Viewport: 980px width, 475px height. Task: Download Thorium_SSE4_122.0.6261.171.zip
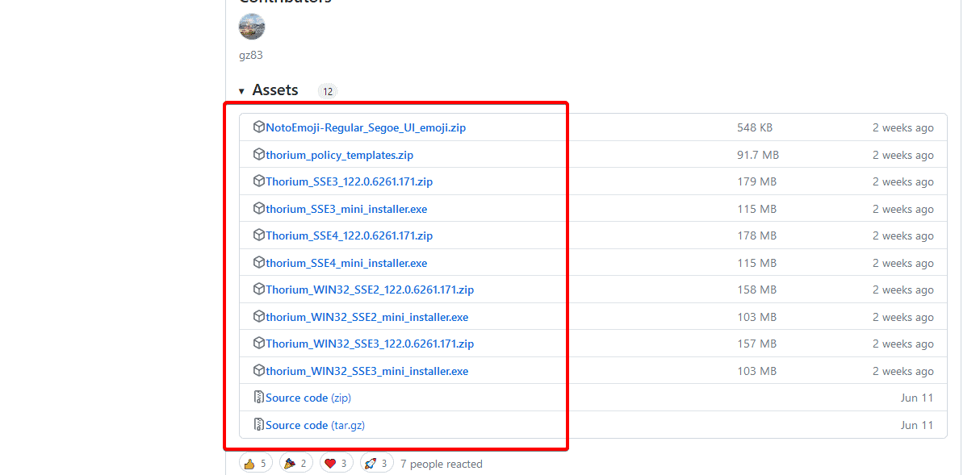coord(350,235)
